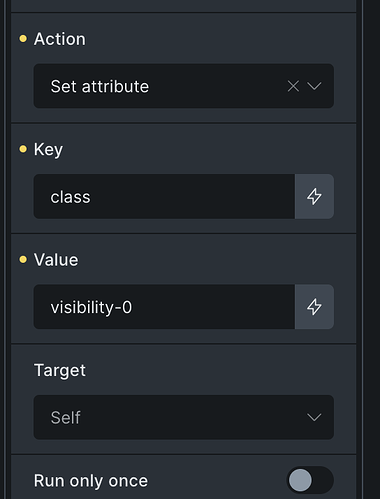Open dynamic data picker for Value field
Screen dimensions: 380x499
pos(314,307)
